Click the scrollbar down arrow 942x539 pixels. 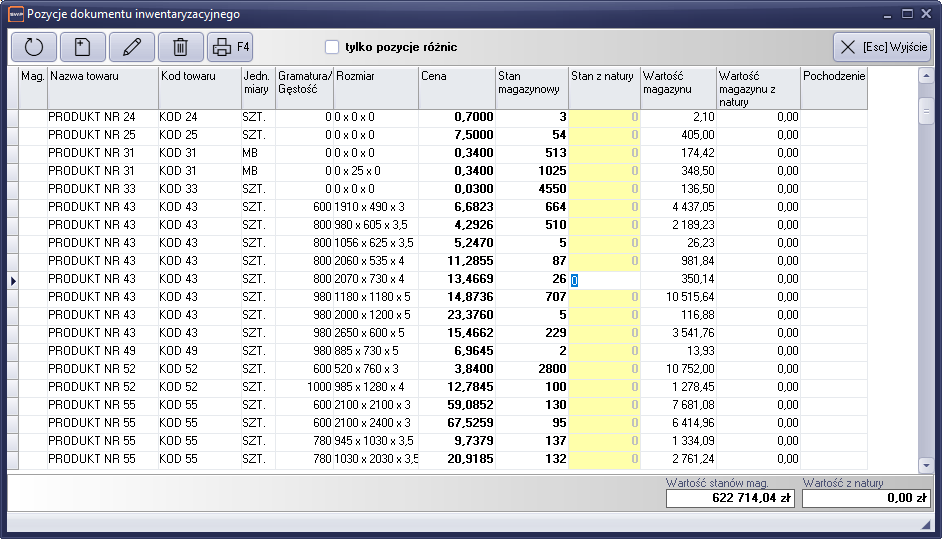coord(926,463)
